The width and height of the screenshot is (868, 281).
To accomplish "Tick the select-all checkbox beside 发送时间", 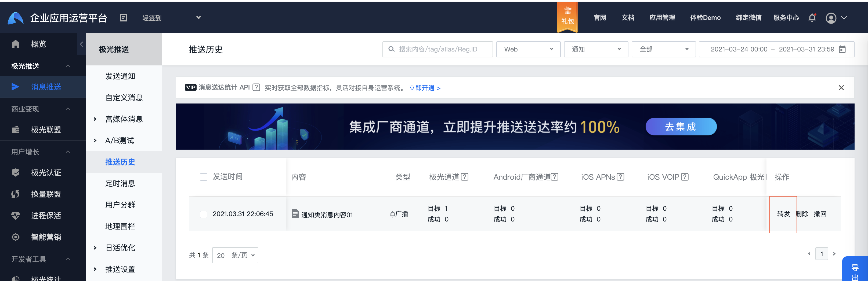I will point(204,177).
